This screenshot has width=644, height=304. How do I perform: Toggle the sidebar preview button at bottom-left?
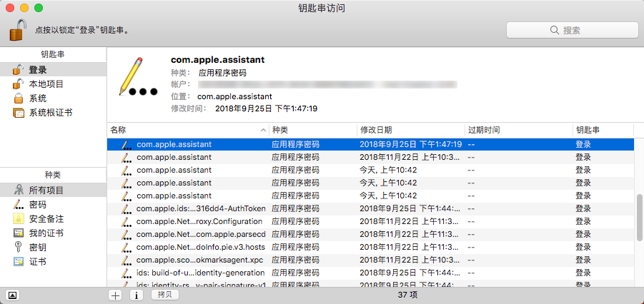click(12, 295)
